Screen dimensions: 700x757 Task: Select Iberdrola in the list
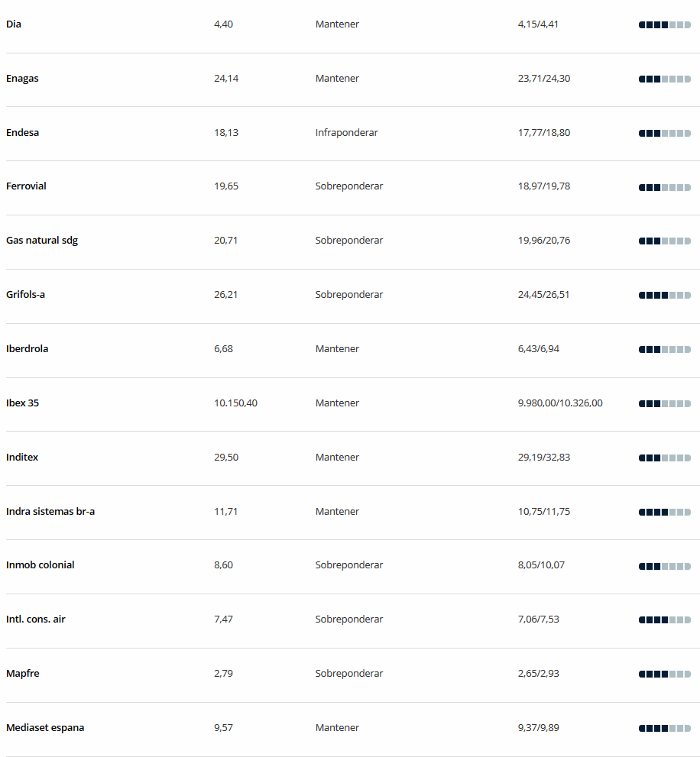pyautogui.click(x=27, y=348)
